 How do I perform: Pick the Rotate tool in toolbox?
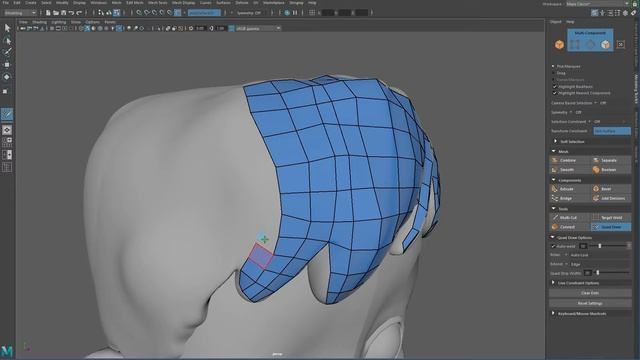tap(7, 77)
